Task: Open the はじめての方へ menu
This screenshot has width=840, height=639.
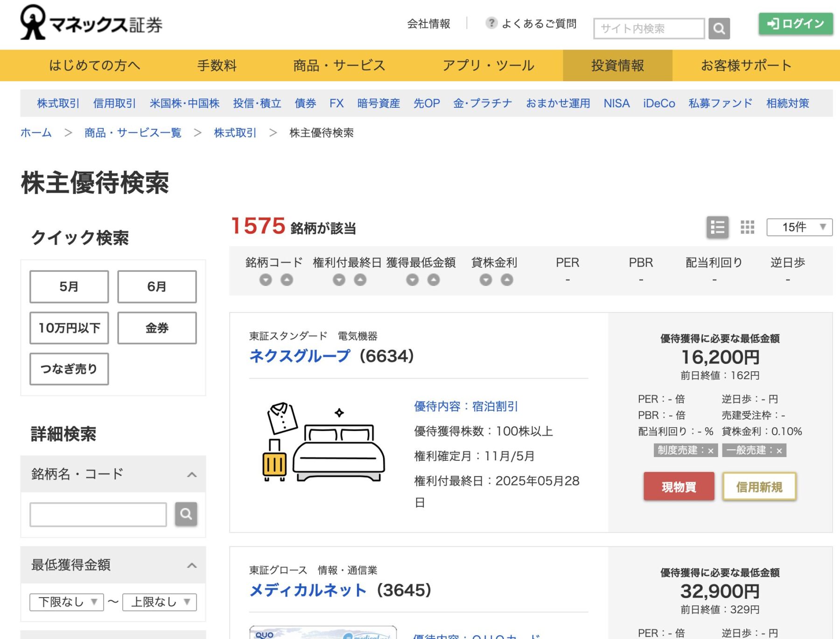Action: (95, 65)
